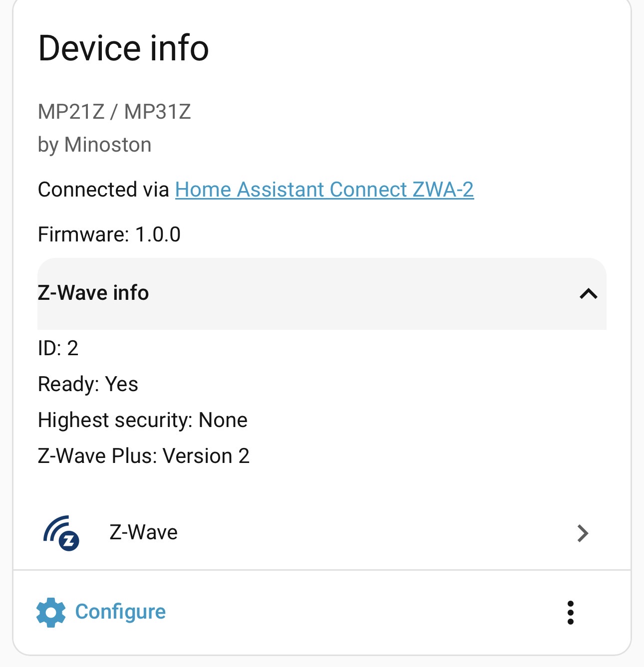
Task: Click the Highest security: None line
Action: pos(142,420)
